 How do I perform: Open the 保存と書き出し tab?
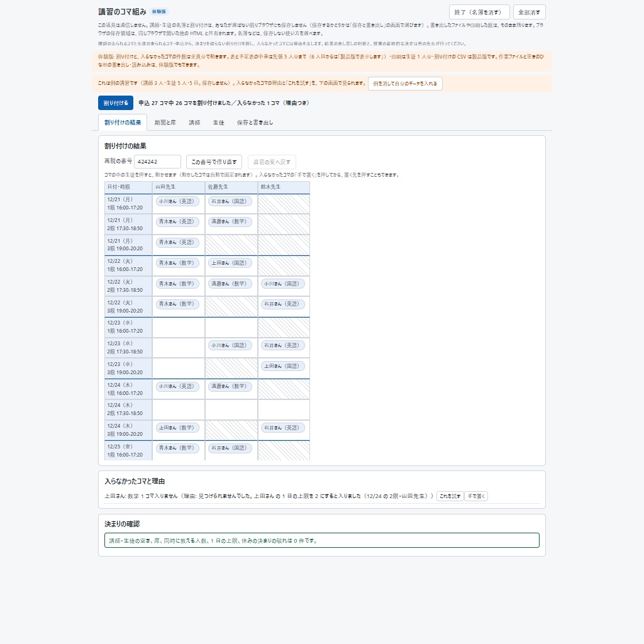click(x=255, y=123)
